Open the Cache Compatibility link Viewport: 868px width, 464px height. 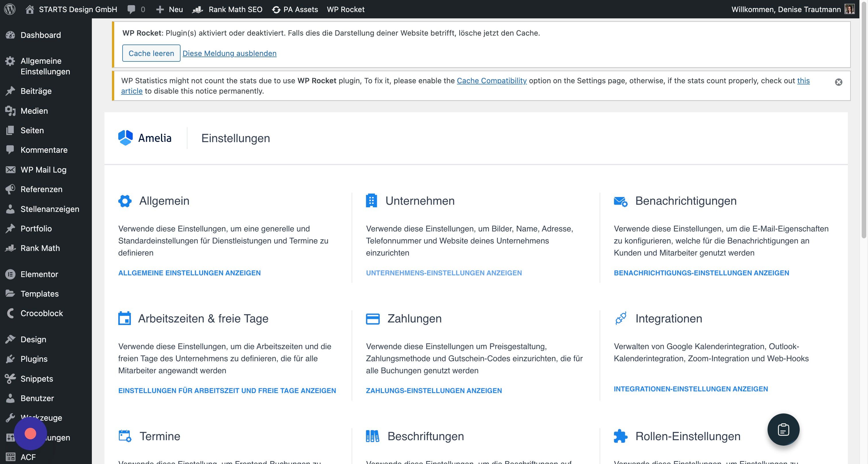(492, 80)
